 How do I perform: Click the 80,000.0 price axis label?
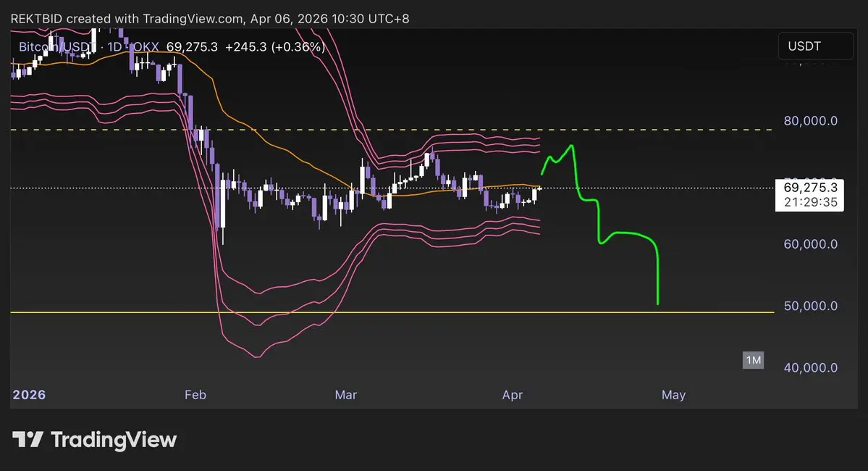(x=810, y=121)
